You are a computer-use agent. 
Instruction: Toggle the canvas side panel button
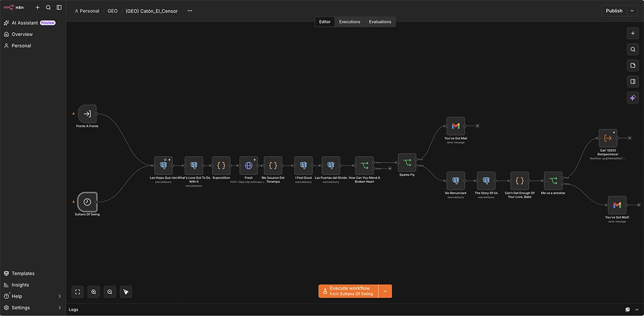[x=633, y=82]
